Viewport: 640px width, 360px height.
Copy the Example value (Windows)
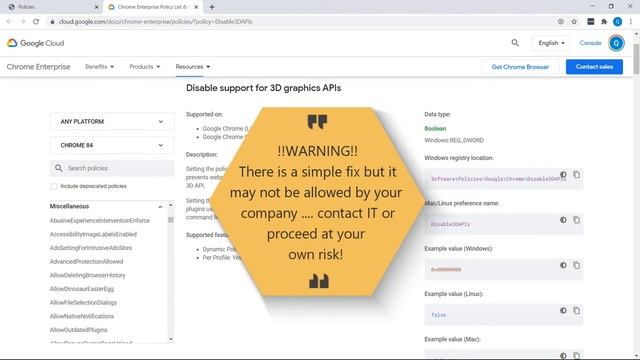pyautogui.click(x=576, y=265)
